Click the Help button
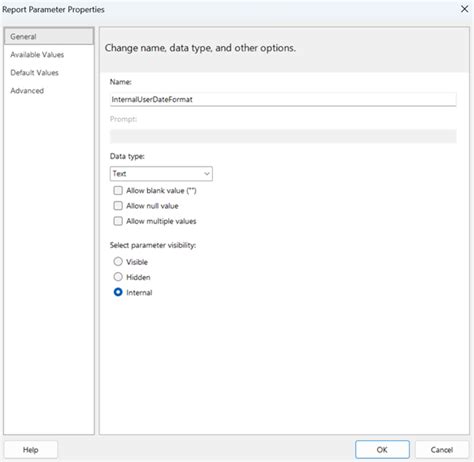 (31, 450)
